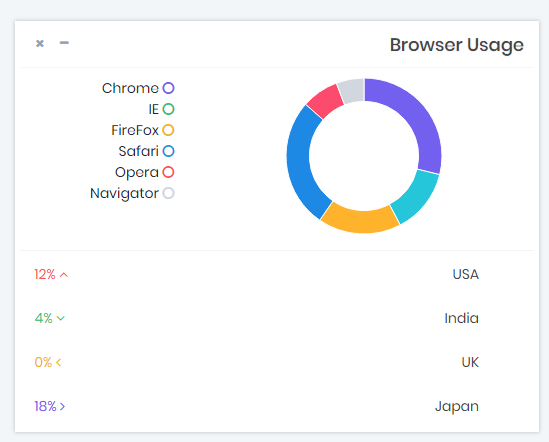The width and height of the screenshot is (549, 442).
Task: Click the Navigator gray legend circle
Action: point(168,193)
